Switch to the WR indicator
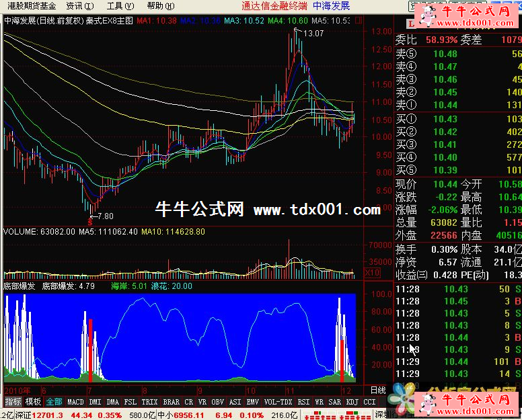Image resolution: width=522 pixels, height=420 pixels. [x=320, y=402]
